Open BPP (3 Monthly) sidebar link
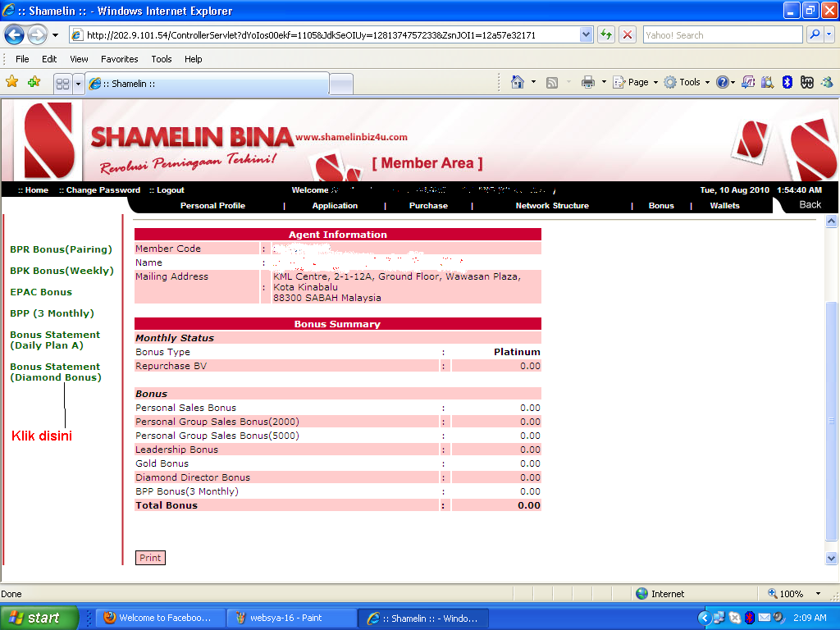 pos(52,313)
